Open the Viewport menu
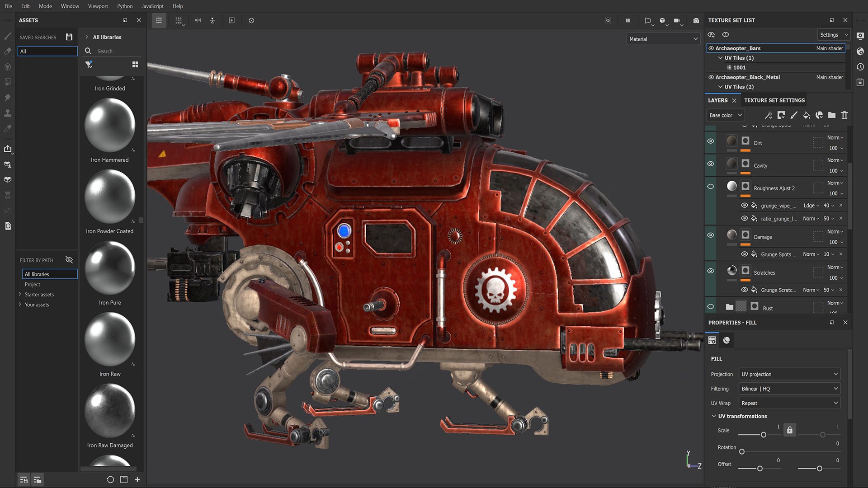Screen dimensions: 868x488 click(x=98, y=6)
